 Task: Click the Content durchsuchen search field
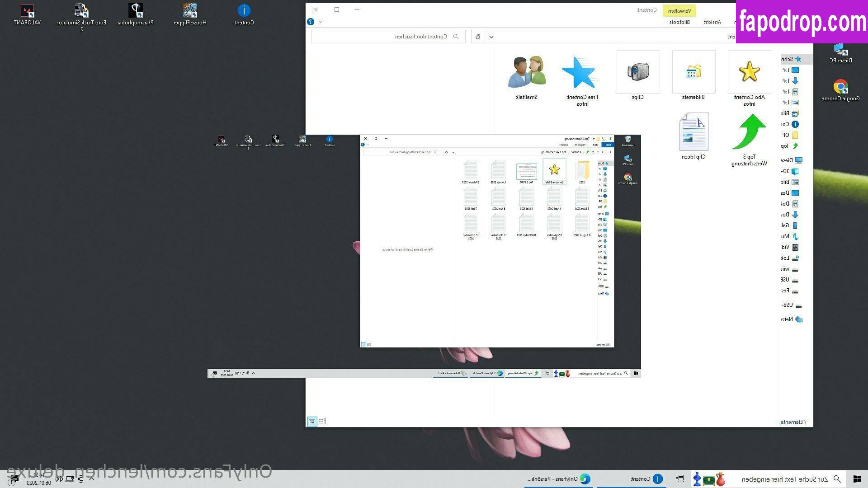388,37
